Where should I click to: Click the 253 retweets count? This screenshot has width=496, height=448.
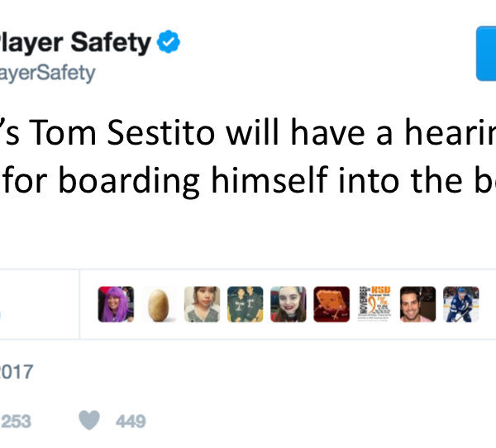(16, 422)
